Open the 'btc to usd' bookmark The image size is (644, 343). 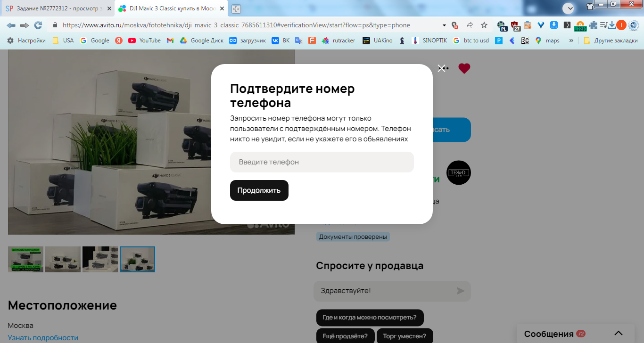coord(471,41)
